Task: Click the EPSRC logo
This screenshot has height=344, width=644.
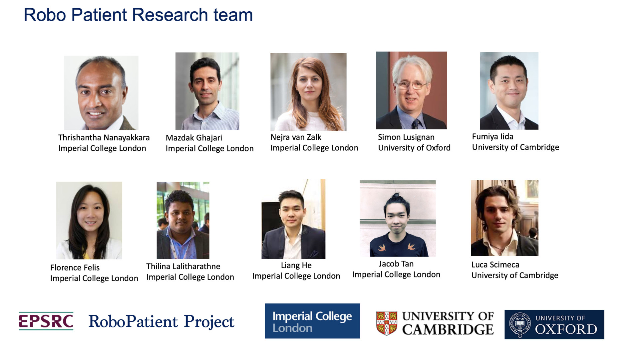Action: click(46, 321)
